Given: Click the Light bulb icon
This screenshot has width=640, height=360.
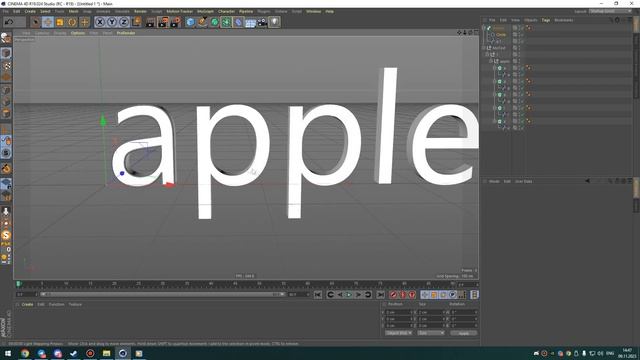Looking at the screenshot, I should 275,22.
